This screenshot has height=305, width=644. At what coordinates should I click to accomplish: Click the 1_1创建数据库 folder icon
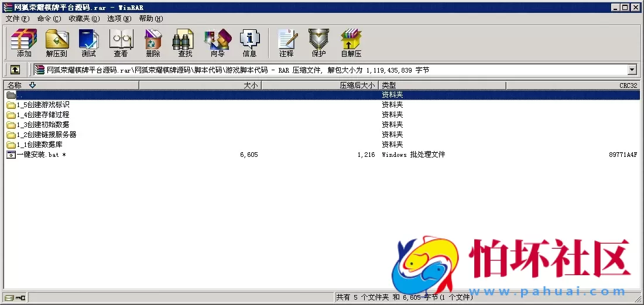[x=11, y=145]
